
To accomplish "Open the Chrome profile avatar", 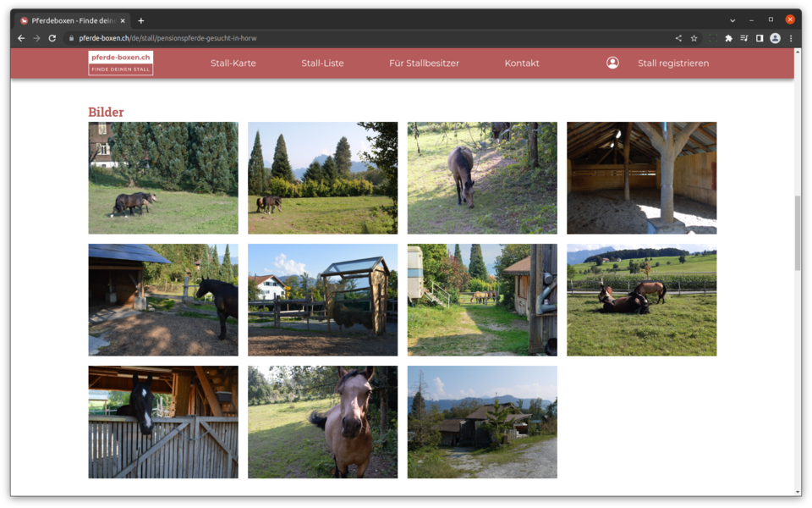I will point(775,38).
